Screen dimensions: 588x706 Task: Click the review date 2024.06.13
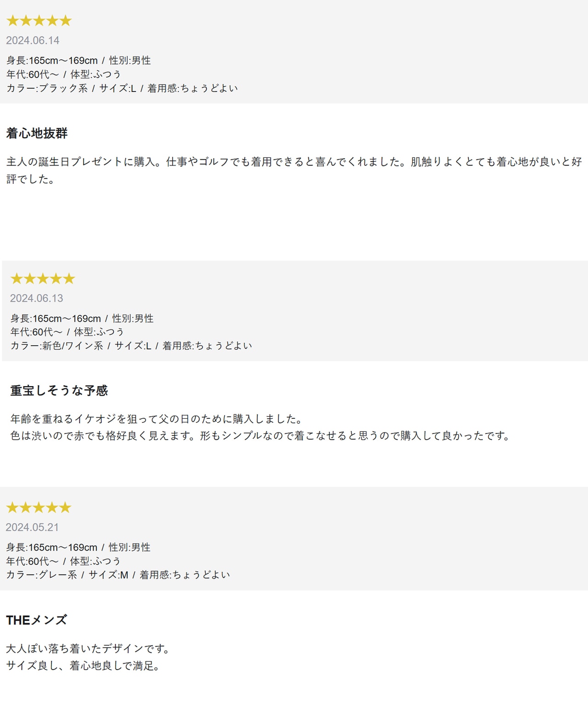[36, 298]
